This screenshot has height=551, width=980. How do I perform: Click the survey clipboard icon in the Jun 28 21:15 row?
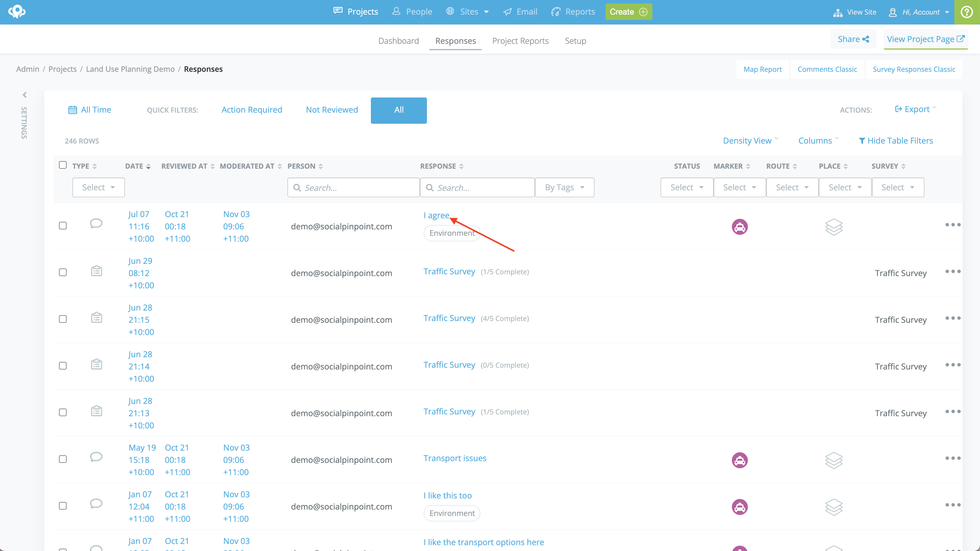(x=96, y=318)
